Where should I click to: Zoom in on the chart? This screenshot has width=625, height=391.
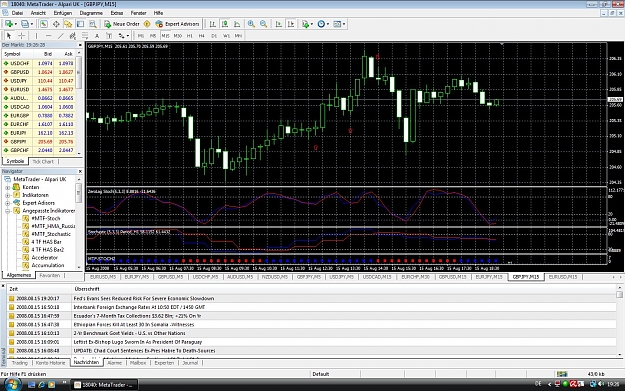click(251, 24)
